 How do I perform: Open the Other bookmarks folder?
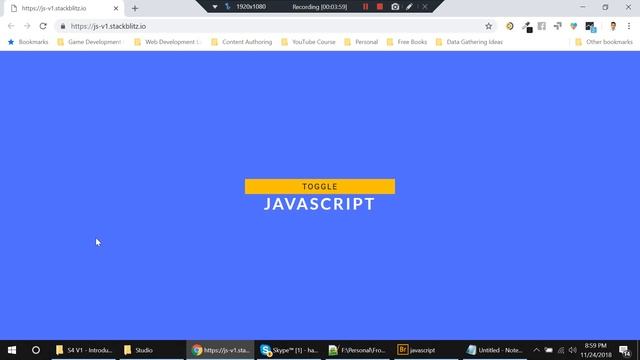coord(604,42)
